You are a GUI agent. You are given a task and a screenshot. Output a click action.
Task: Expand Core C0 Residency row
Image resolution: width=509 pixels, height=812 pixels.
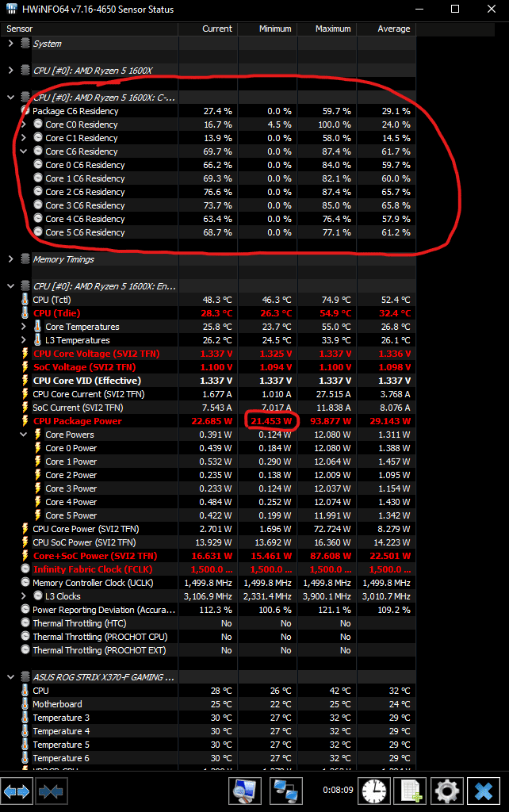23,124
